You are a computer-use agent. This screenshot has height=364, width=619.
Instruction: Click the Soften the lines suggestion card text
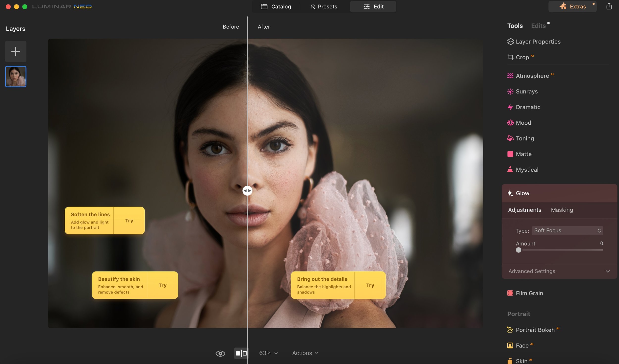click(90, 221)
